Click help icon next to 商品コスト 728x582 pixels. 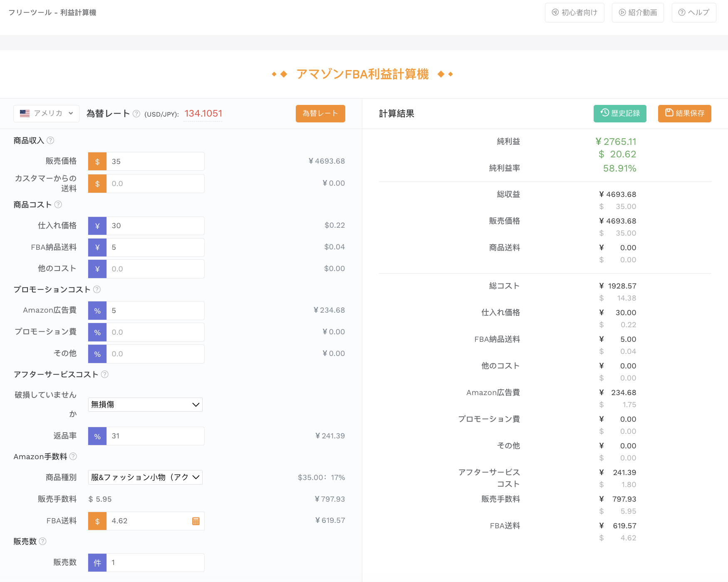(x=58, y=204)
